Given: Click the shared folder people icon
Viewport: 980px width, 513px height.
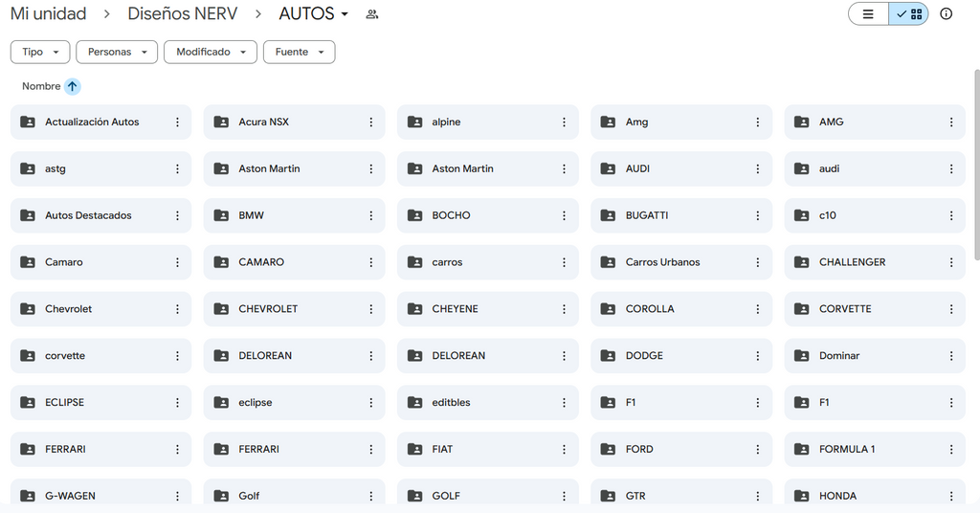Looking at the screenshot, I should coord(372,14).
